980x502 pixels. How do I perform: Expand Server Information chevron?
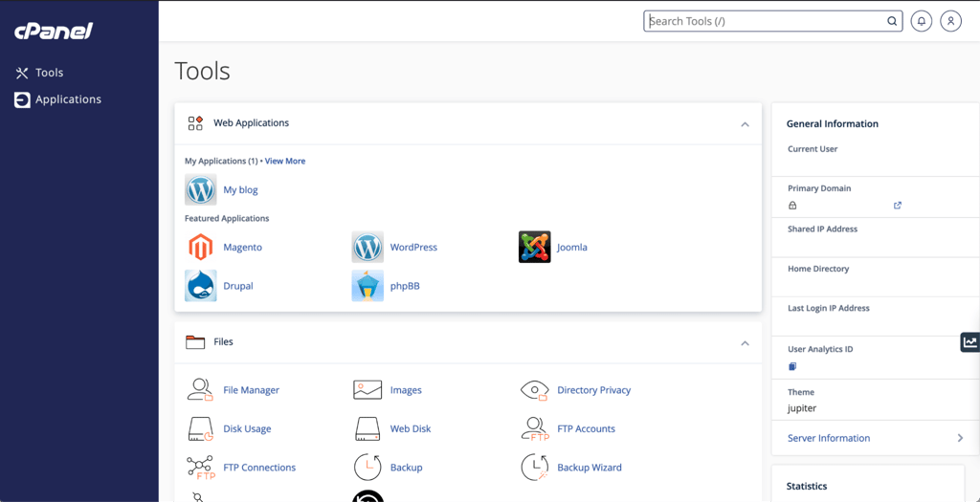coord(960,438)
